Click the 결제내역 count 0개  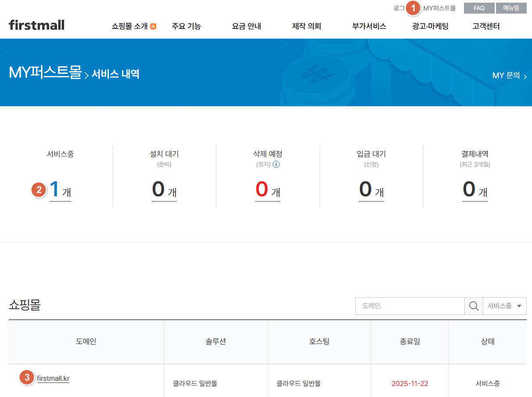click(x=475, y=190)
